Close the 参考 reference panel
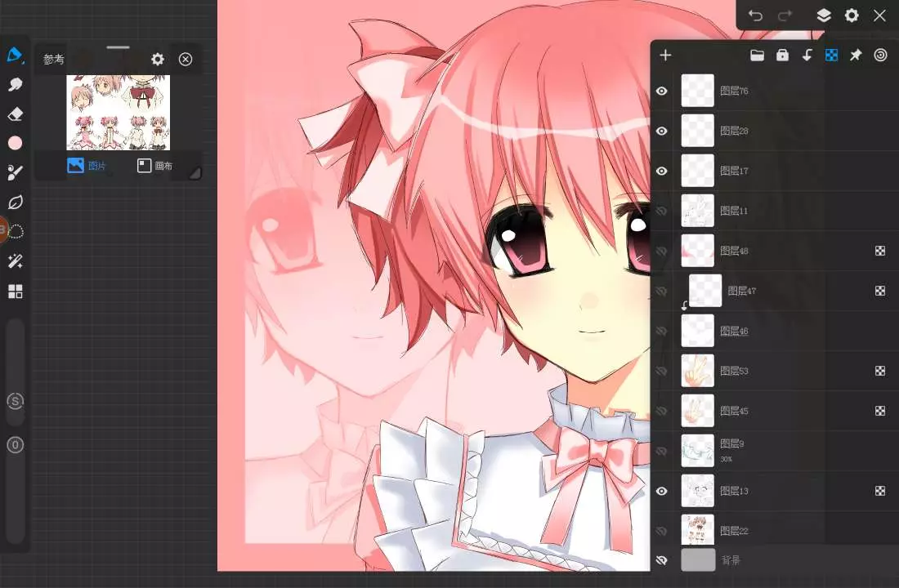This screenshot has width=899, height=588. pyautogui.click(x=186, y=59)
